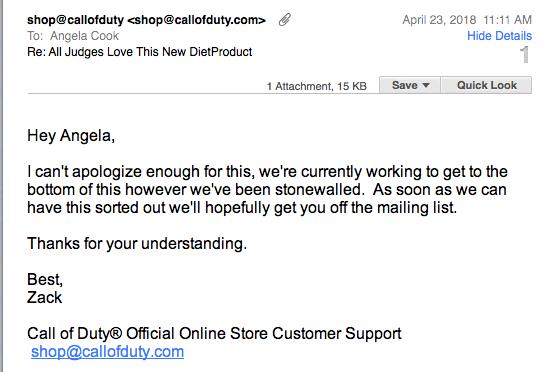544x372 pixels.
Task: Click the Hide Details link
Action: pos(499,36)
